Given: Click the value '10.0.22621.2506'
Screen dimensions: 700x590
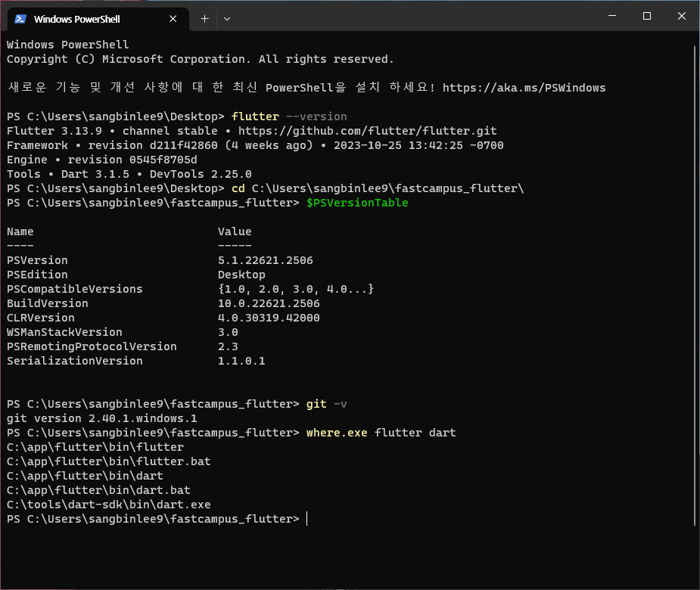Looking at the screenshot, I should click(x=269, y=303).
